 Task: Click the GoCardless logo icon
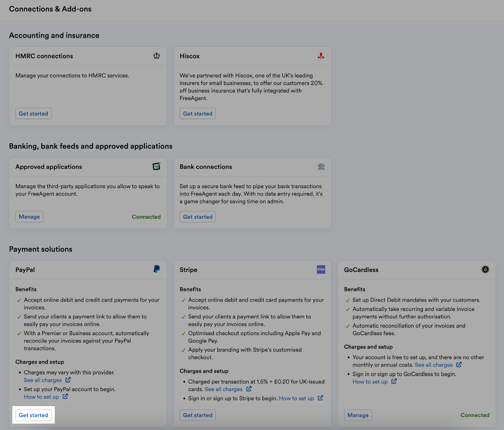click(485, 269)
